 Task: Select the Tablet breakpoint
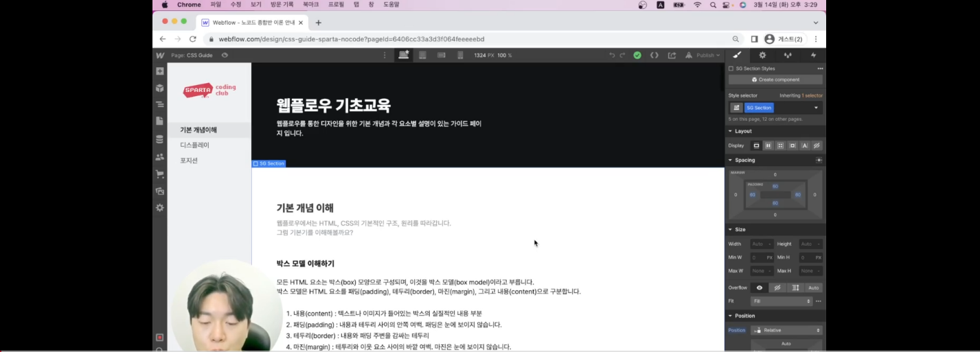[423, 55]
